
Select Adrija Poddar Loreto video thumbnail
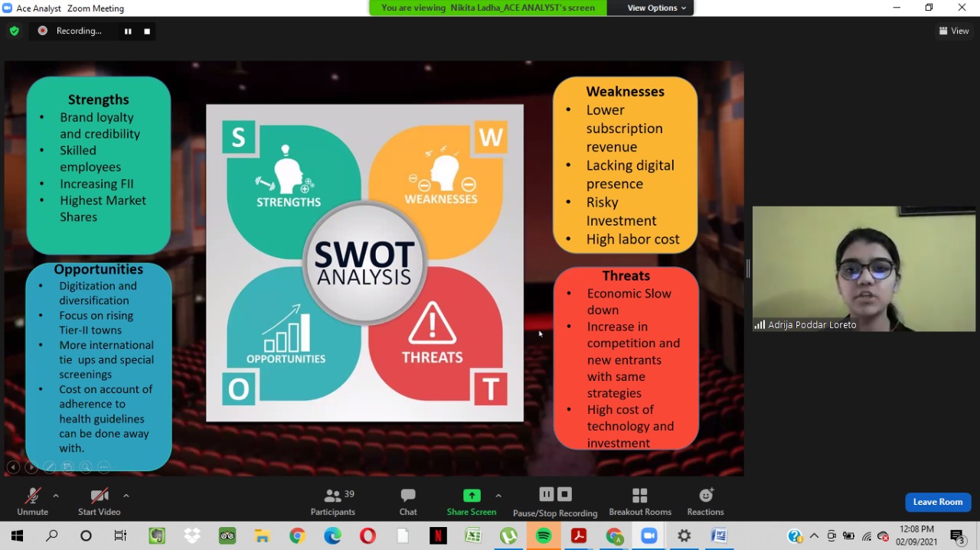pyautogui.click(x=864, y=268)
